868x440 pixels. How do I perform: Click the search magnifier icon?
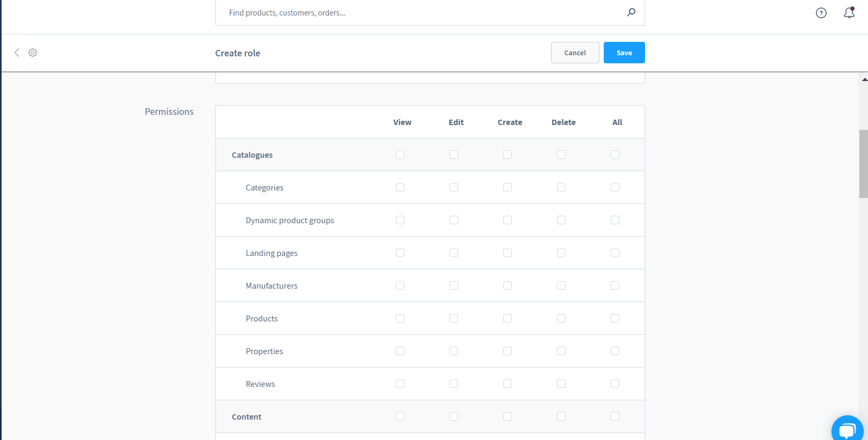pyautogui.click(x=631, y=12)
